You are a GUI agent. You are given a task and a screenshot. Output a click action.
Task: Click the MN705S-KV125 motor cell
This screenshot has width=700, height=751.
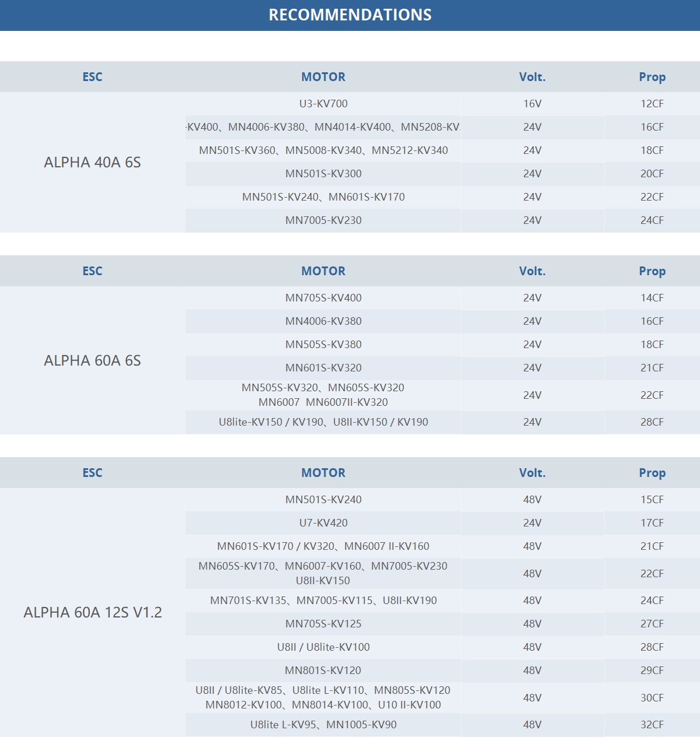[x=323, y=624]
